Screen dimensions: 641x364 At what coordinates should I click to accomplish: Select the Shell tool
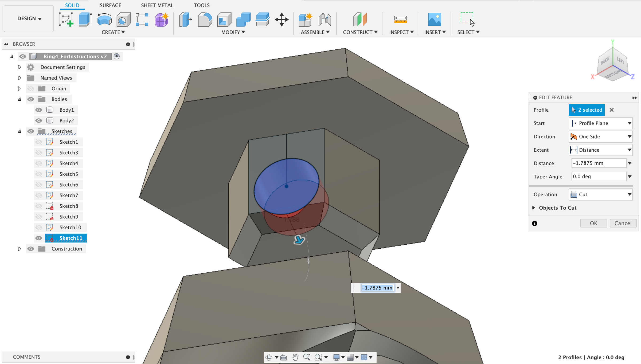point(224,19)
